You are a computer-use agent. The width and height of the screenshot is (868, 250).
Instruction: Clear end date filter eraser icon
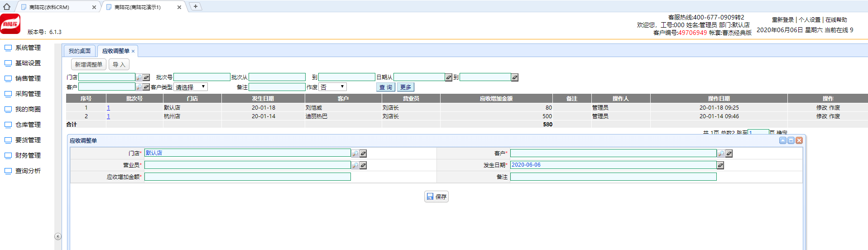[x=515, y=77]
